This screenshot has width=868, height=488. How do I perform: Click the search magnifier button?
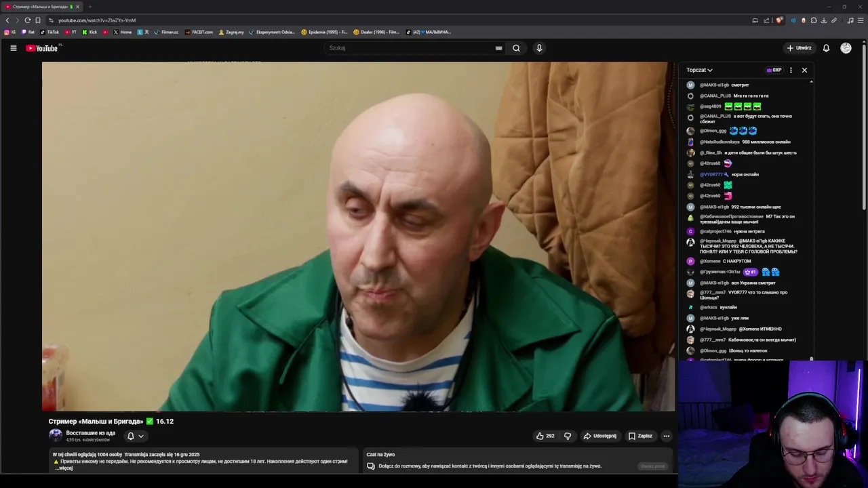coord(516,48)
